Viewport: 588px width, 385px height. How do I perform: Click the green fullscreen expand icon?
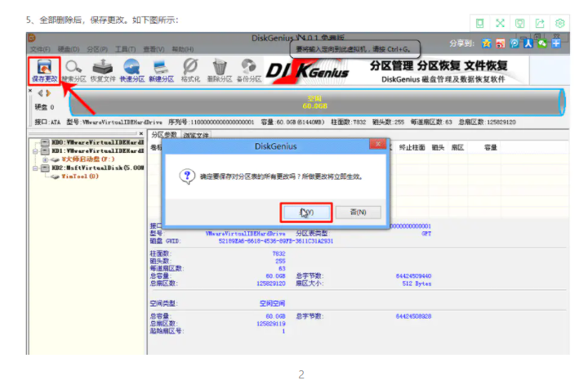click(500, 23)
